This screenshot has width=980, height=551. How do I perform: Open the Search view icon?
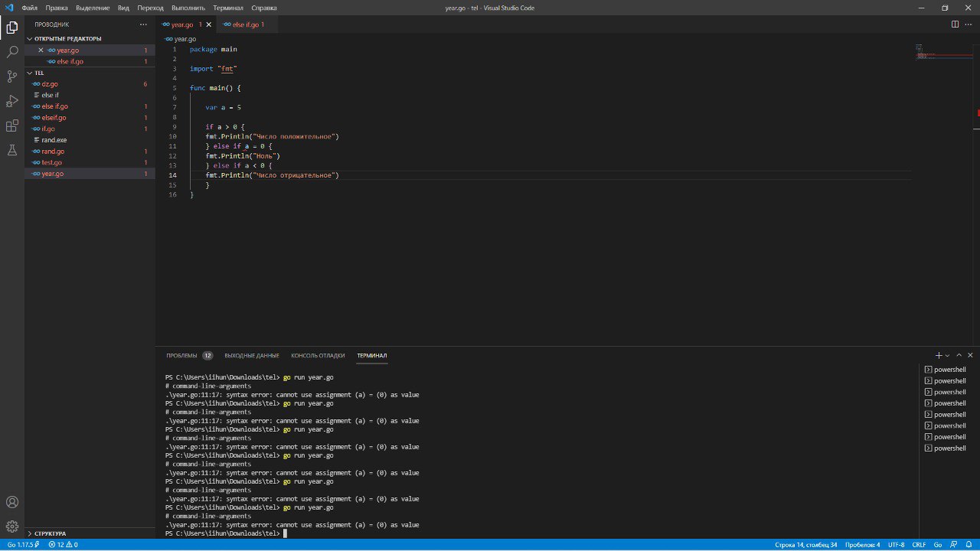[x=12, y=52]
